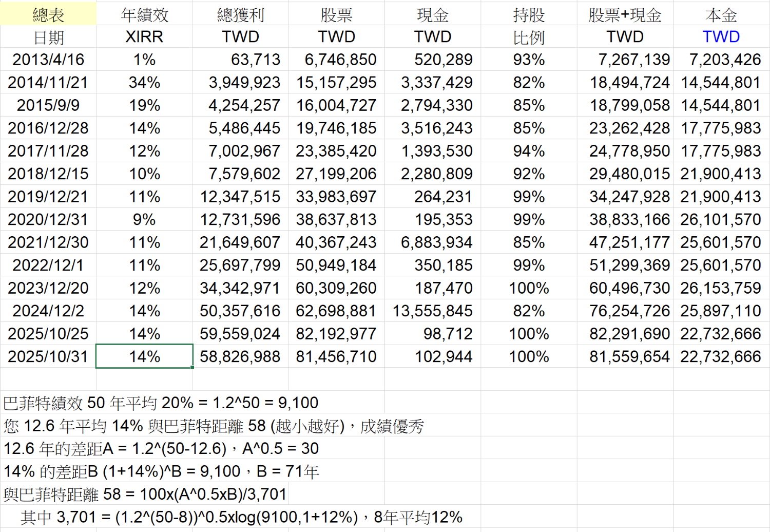Select the 巴菲特績效 50 年平均 note line
This screenshot has width=770, height=532.
coord(161,403)
